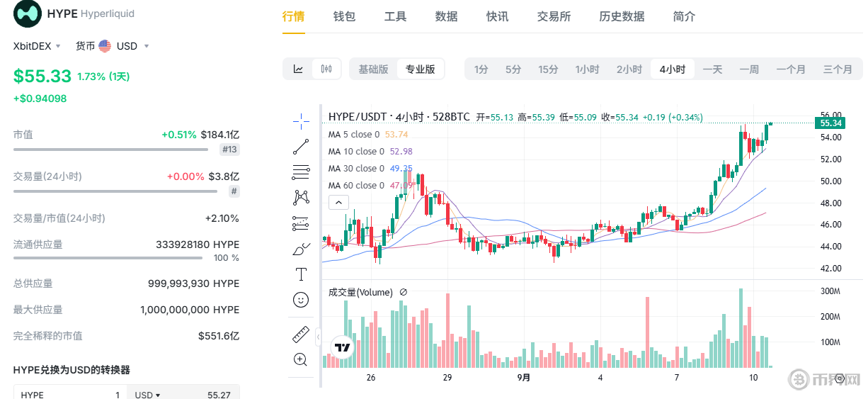Screen dimensions: 868x399
Task: Open the XbitDEX exchange dropdown
Action: (37, 46)
